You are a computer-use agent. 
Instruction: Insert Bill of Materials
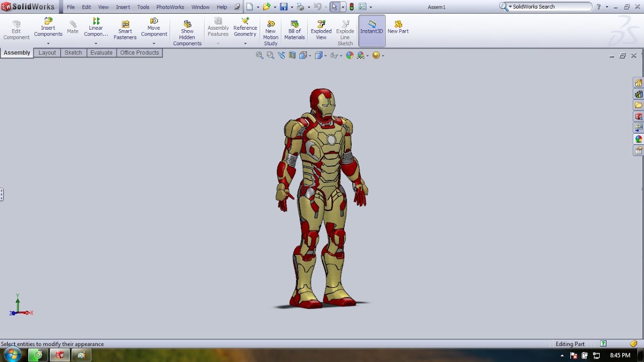point(295,31)
